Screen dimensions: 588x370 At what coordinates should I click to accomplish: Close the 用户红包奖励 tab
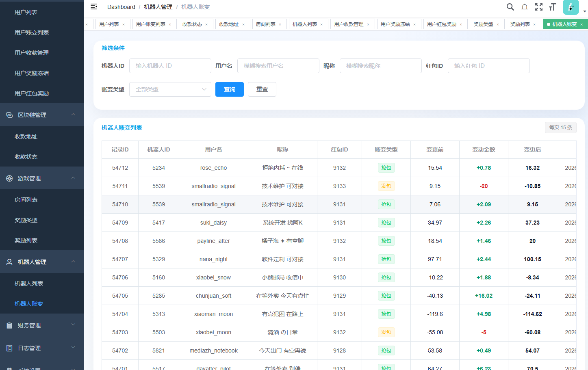point(461,24)
